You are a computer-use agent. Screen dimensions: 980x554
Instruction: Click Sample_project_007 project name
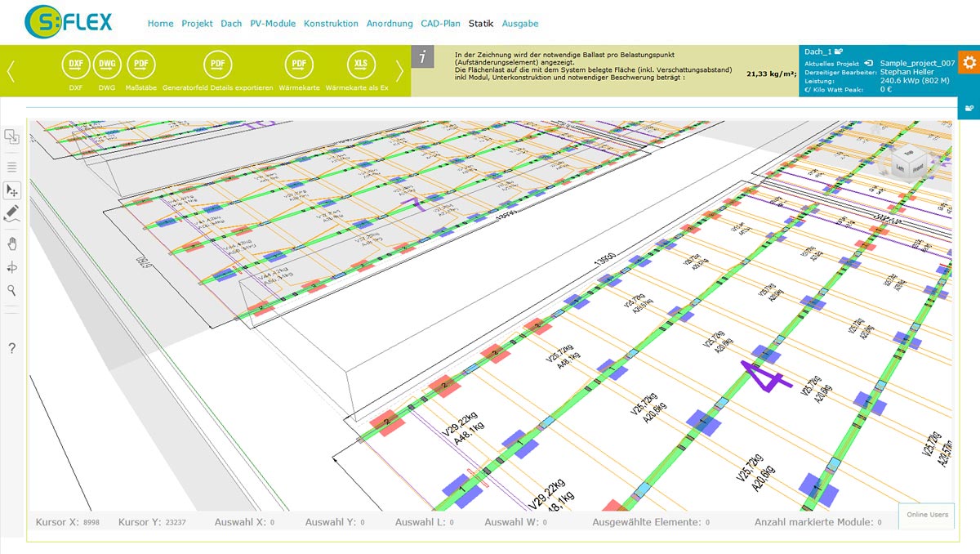pyautogui.click(x=917, y=63)
